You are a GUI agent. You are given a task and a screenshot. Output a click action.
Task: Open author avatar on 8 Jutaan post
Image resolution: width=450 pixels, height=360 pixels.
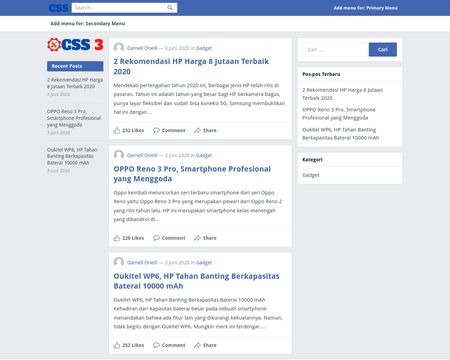[119, 48]
